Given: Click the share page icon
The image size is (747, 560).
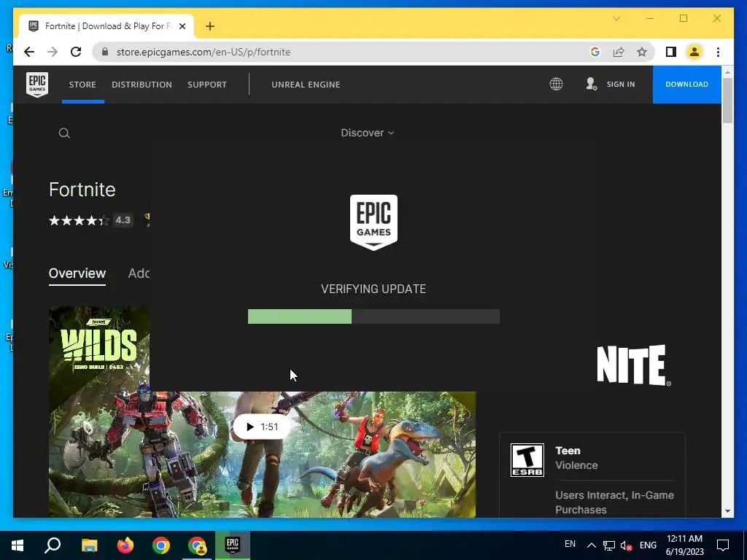Looking at the screenshot, I should (x=619, y=52).
